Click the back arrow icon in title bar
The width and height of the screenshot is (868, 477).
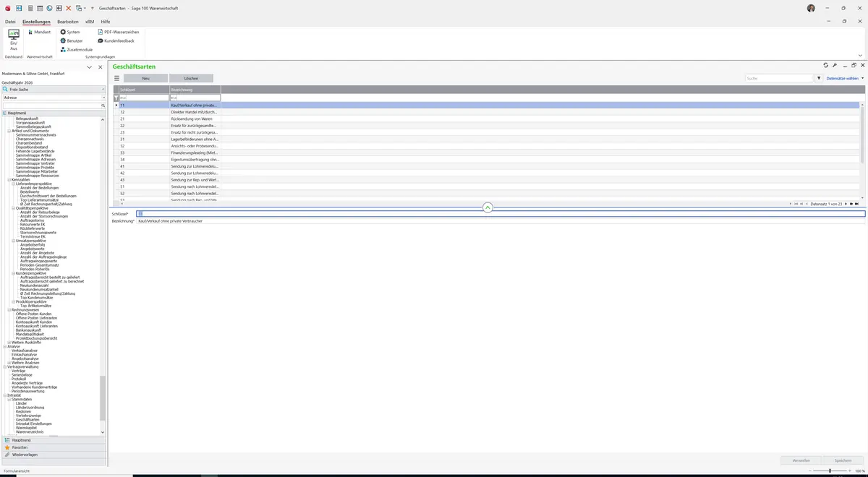[x=59, y=8]
